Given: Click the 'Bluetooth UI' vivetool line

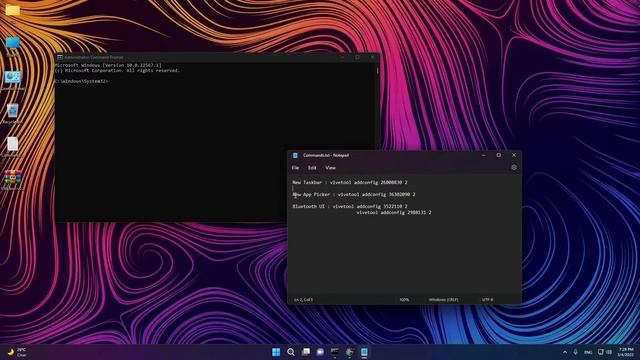Looking at the screenshot, I should [350, 207].
